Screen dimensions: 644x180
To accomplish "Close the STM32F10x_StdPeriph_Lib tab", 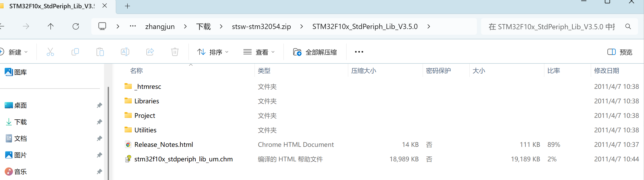I will (x=105, y=6).
